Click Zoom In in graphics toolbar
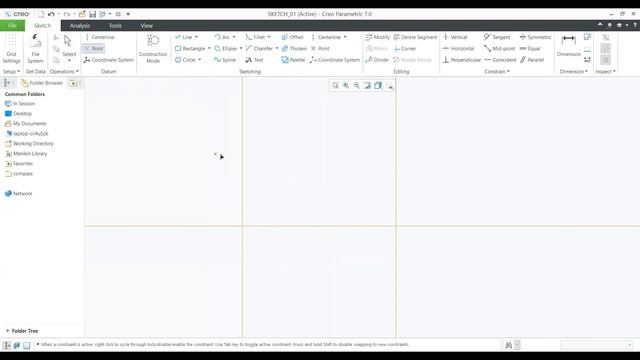 click(346, 85)
